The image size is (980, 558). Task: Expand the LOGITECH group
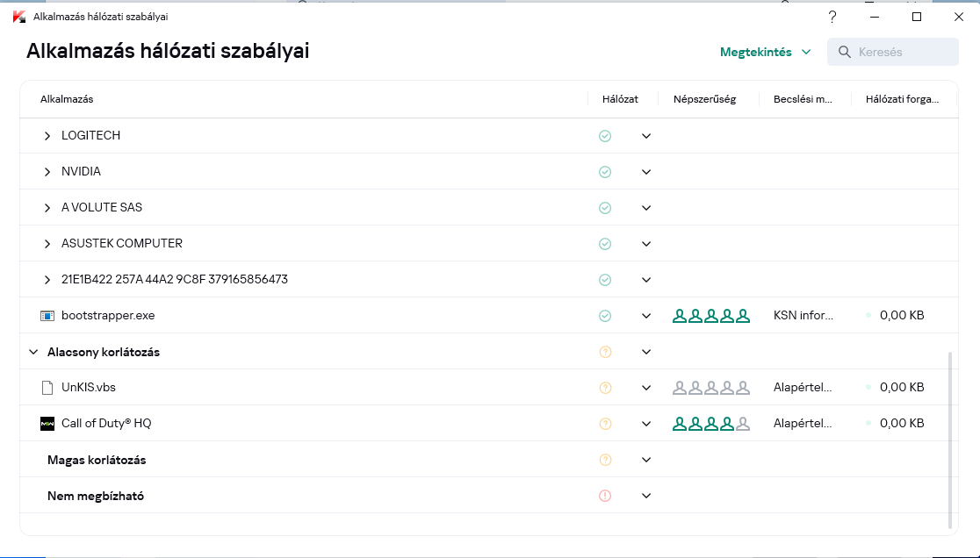[47, 136]
